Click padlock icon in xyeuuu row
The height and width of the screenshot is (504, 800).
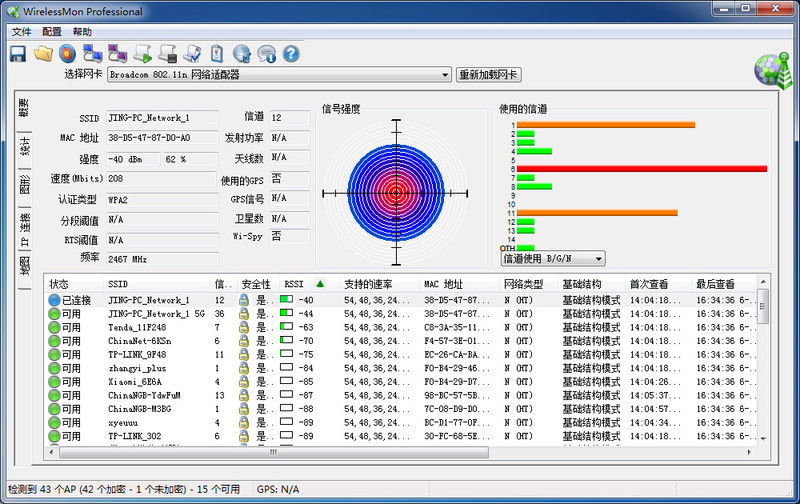[244, 422]
